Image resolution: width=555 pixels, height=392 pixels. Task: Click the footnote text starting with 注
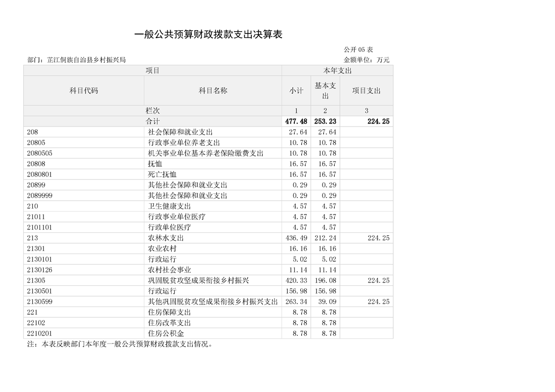[120, 345]
